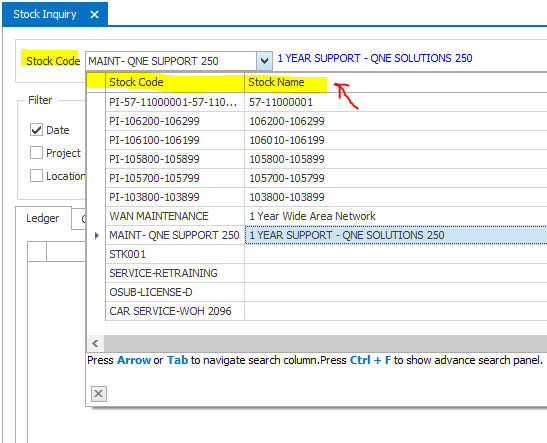Click stock name 106010-106199 cell
Screen dimensions: 547x443
pos(396,140)
